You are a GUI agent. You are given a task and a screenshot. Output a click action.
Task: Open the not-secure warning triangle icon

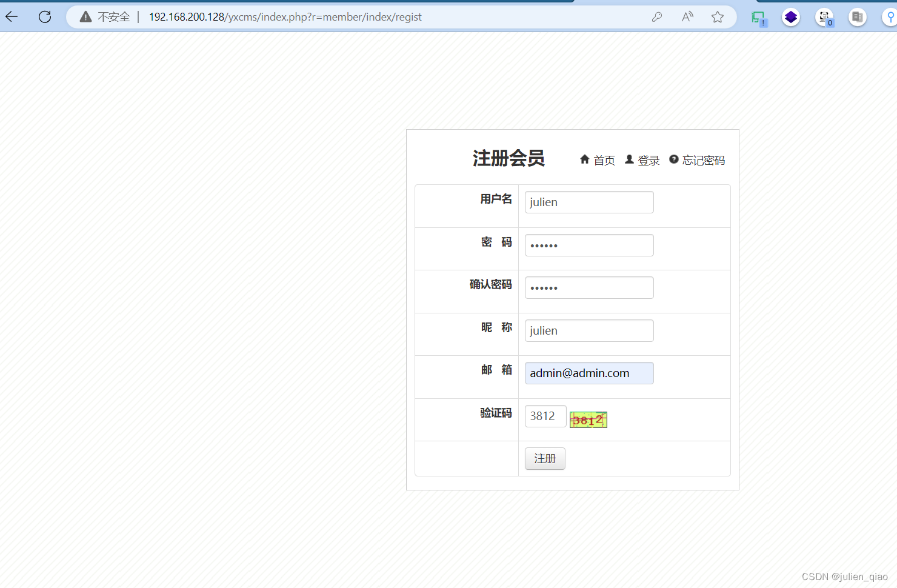pos(86,17)
